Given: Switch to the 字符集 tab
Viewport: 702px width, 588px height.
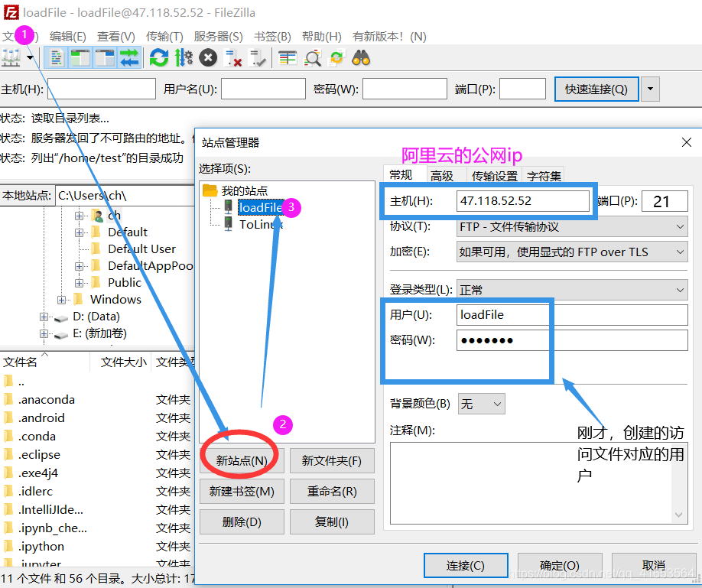Looking at the screenshot, I should pos(544,176).
